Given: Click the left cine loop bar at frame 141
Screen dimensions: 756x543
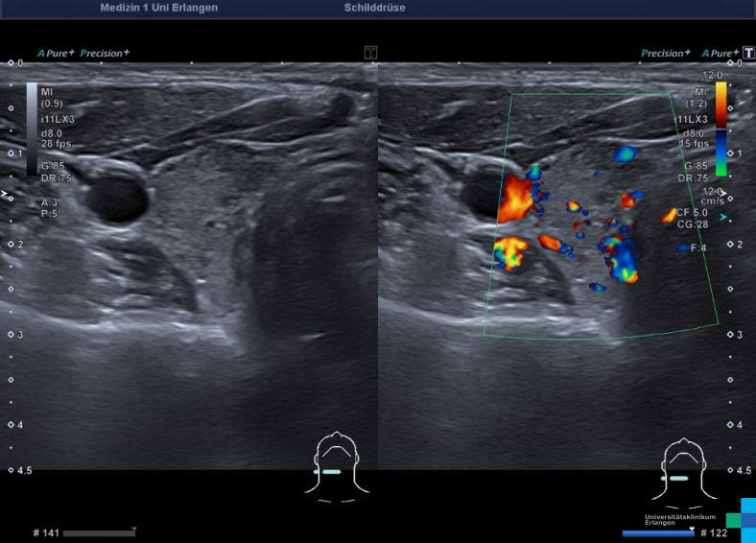Looking at the screenshot, I should click(x=100, y=532).
